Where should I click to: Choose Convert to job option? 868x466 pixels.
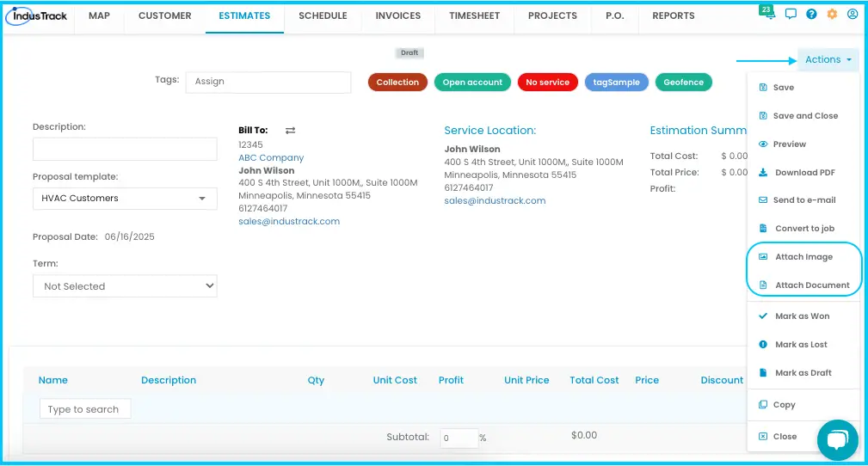(x=803, y=228)
